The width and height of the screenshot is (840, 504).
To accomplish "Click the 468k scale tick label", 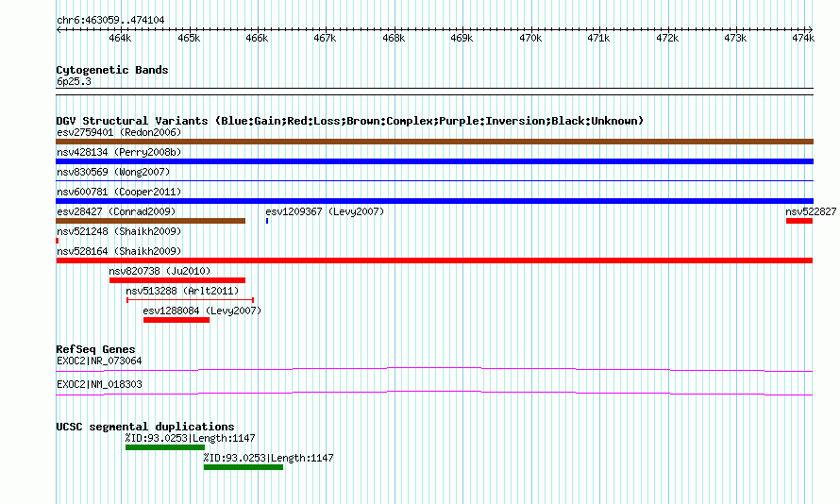I will tap(394, 38).
